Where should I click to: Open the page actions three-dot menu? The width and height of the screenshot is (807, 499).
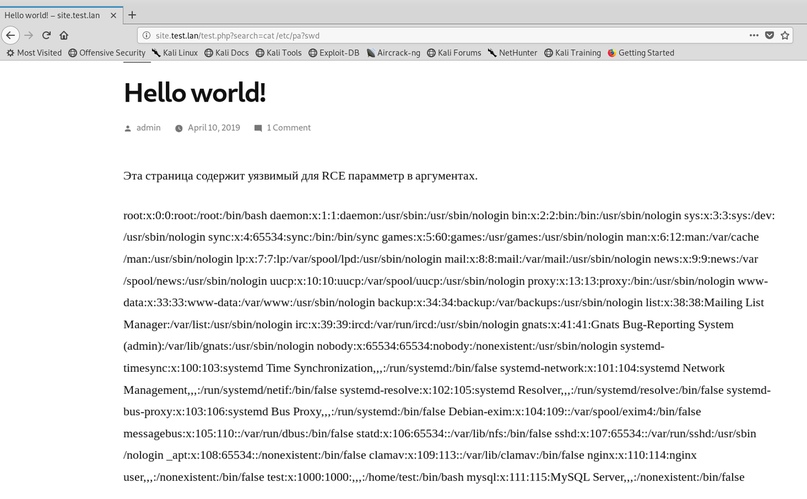click(753, 35)
